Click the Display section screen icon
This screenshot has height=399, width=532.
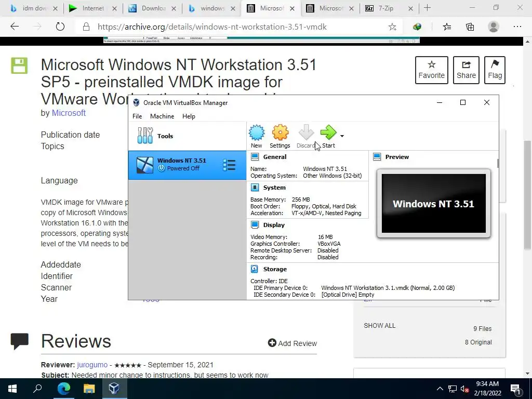(x=255, y=224)
